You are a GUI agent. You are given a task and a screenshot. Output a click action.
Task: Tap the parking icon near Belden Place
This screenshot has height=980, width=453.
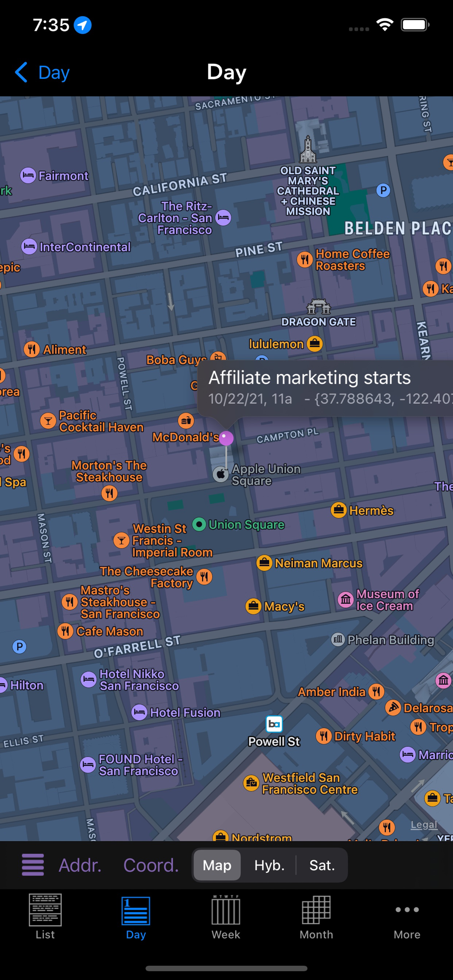click(383, 190)
